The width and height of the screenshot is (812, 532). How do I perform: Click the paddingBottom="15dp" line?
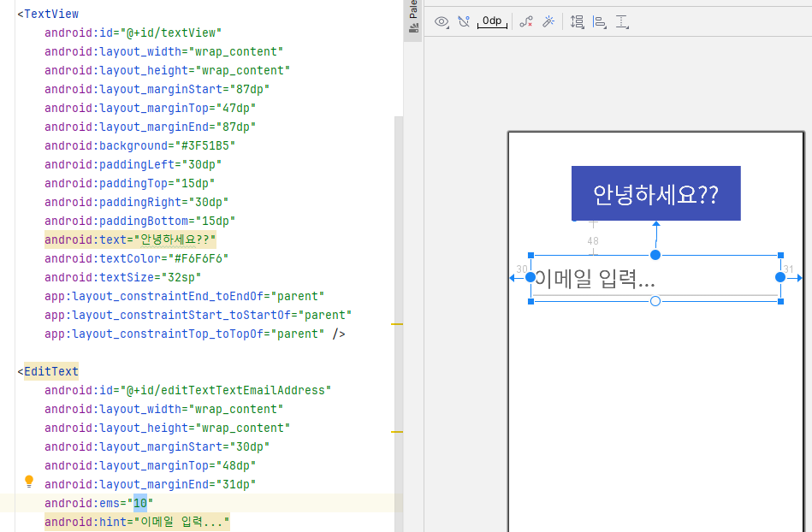pyautogui.click(x=139, y=221)
